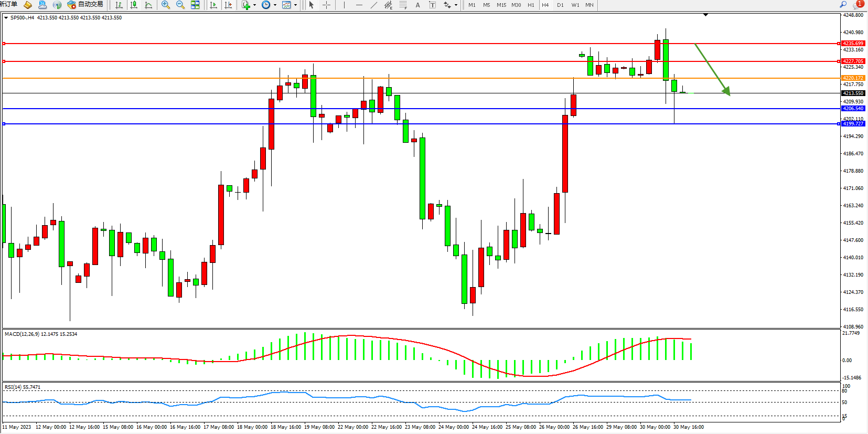Zoom in on the chart
The width and height of the screenshot is (868, 434).
point(166,5)
